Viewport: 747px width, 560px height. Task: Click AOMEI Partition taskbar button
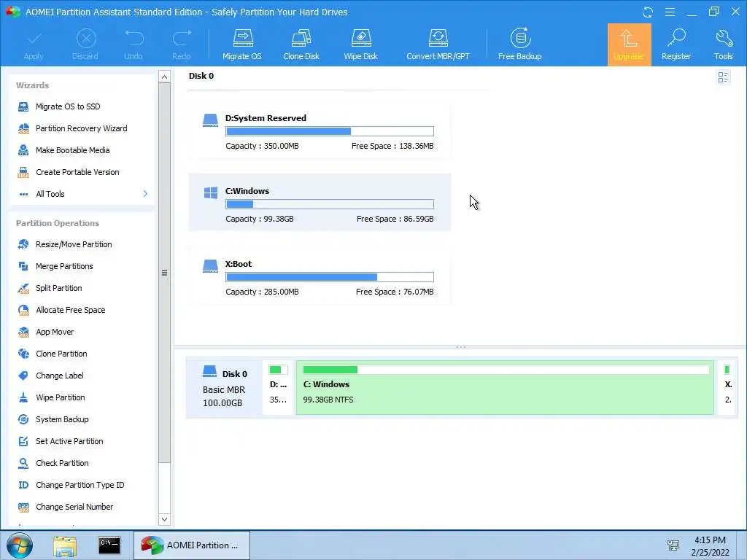192,545
